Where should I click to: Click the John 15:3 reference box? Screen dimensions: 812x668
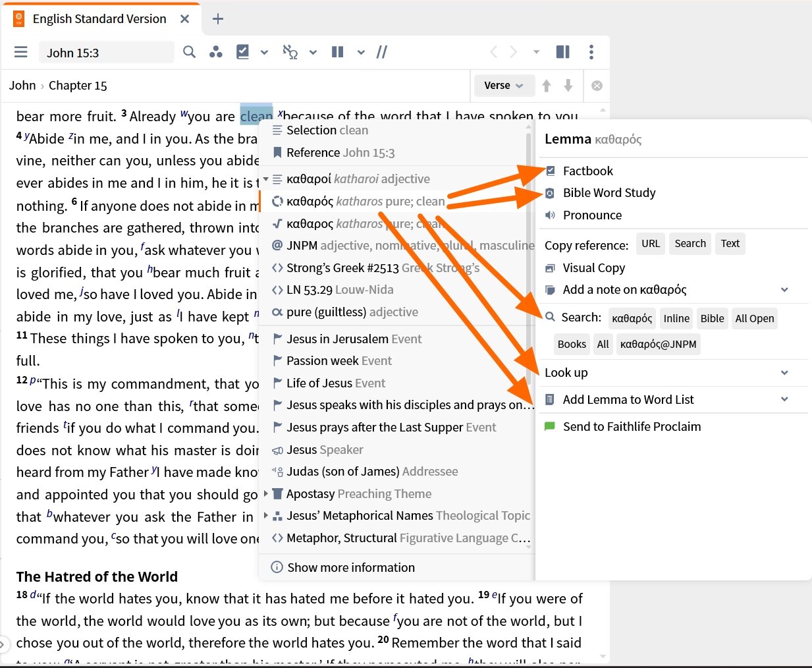106,53
